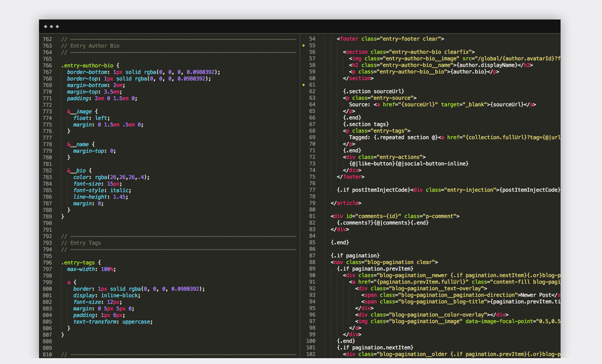
Task: Click the plus gutter marker on line 61
Action: [x=303, y=85]
